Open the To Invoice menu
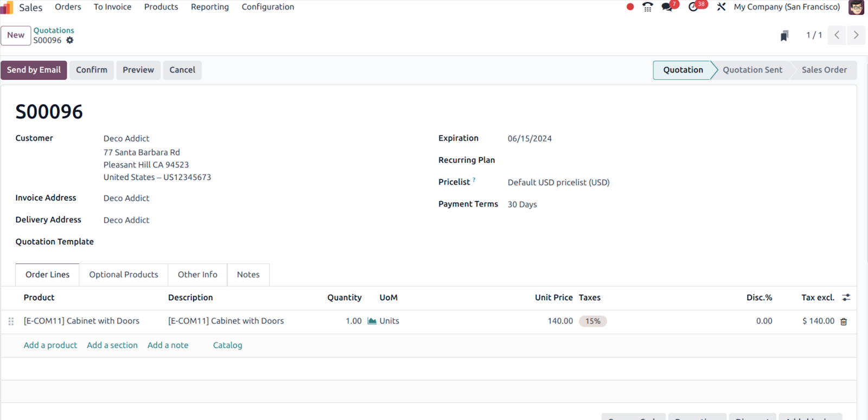This screenshot has height=420, width=868. pyautogui.click(x=112, y=7)
